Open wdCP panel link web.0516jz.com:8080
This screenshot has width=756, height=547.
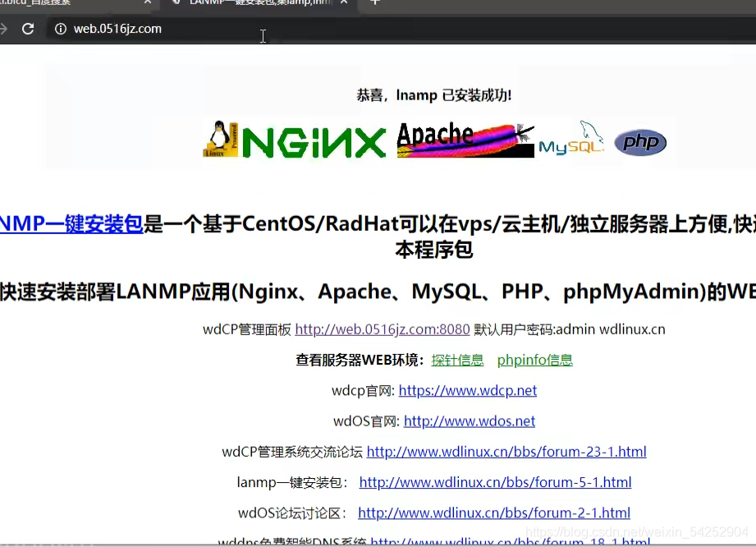pos(383,329)
